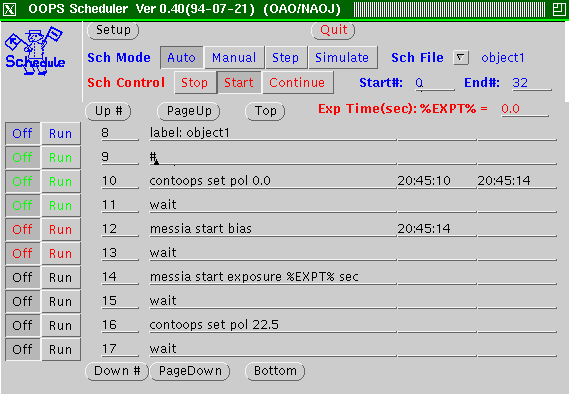Click the Bottom button
This screenshot has width=569, height=394.
click(275, 371)
